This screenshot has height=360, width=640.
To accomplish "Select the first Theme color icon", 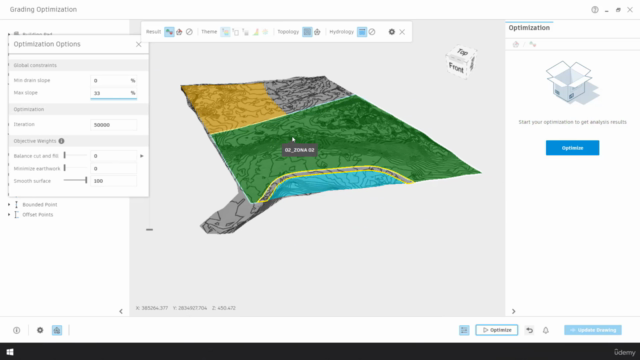I will point(225,32).
